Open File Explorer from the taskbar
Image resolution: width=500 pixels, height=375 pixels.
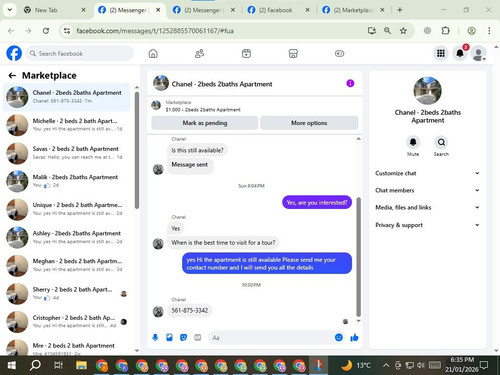tap(81, 365)
